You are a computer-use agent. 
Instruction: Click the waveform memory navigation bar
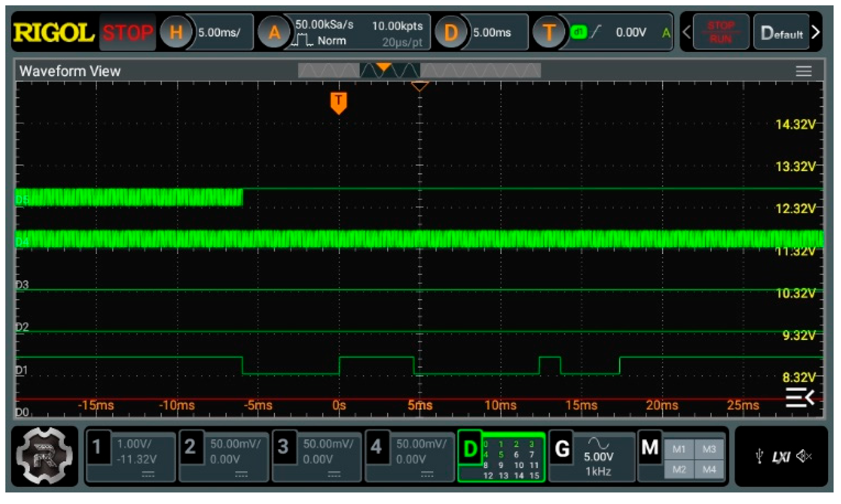point(419,70)
